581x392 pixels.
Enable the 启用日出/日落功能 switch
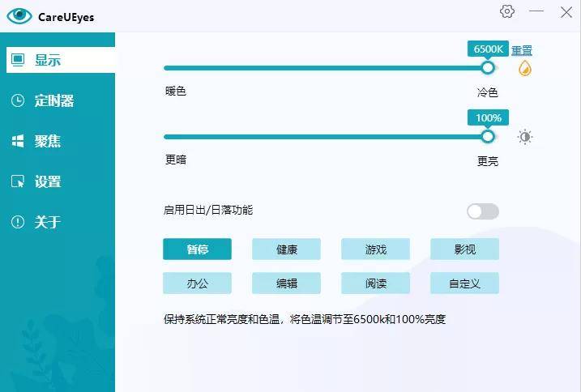pyautogui.click(x=482, y=211)
